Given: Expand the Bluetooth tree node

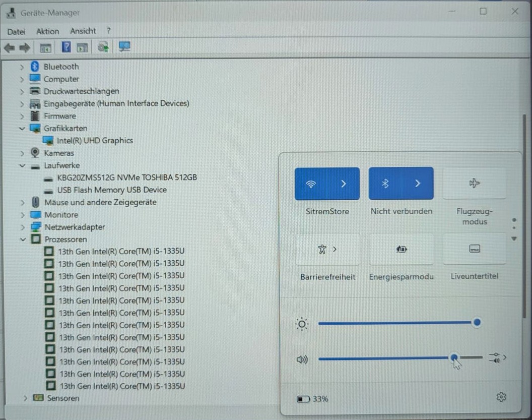Looking at the screenshot, I should click(x=22, y=67).
